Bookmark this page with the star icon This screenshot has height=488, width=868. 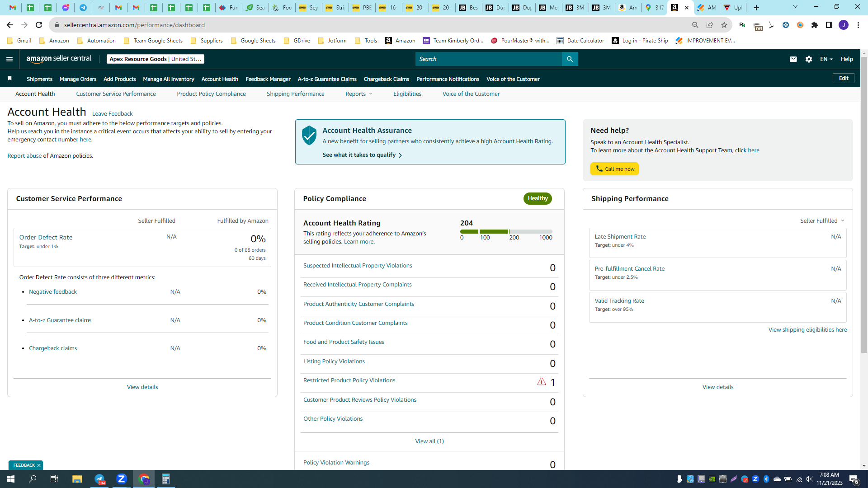[724, 25]
